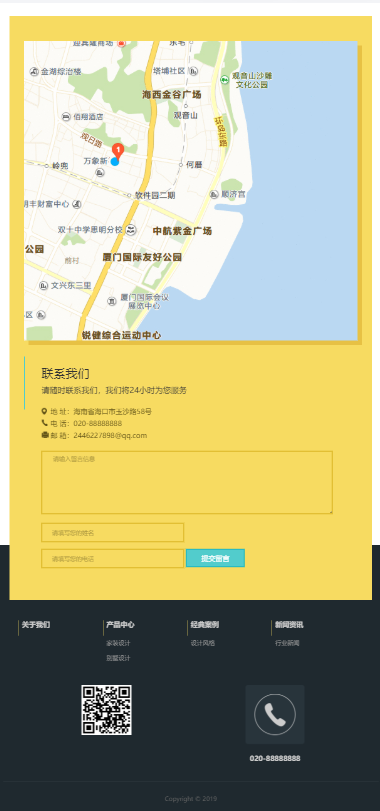Image resolution: width=380 pixels, height=811 pixels.
Task: Click the 厦门国际友好公园 label on map
Action: point(142,257)
